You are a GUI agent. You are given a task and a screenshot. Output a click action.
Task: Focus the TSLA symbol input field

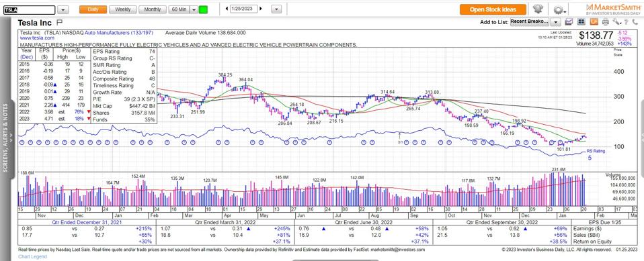point(29,10)
